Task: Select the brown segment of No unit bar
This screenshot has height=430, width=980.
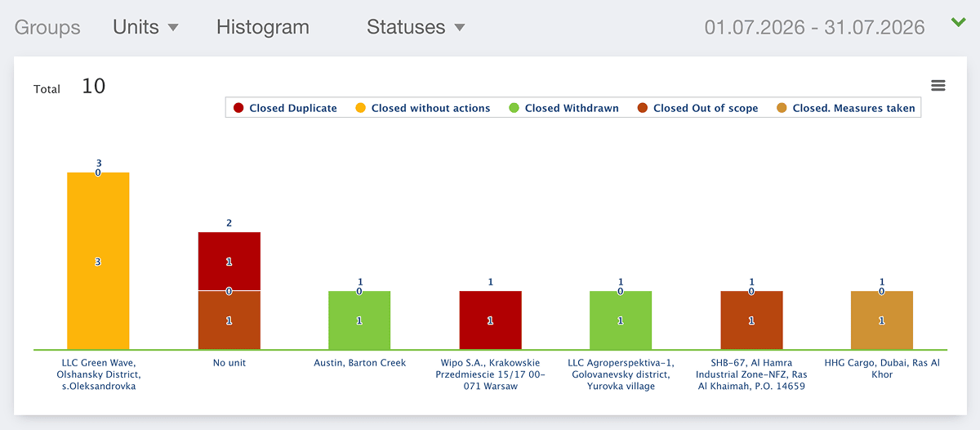Action: coord(229,320)
